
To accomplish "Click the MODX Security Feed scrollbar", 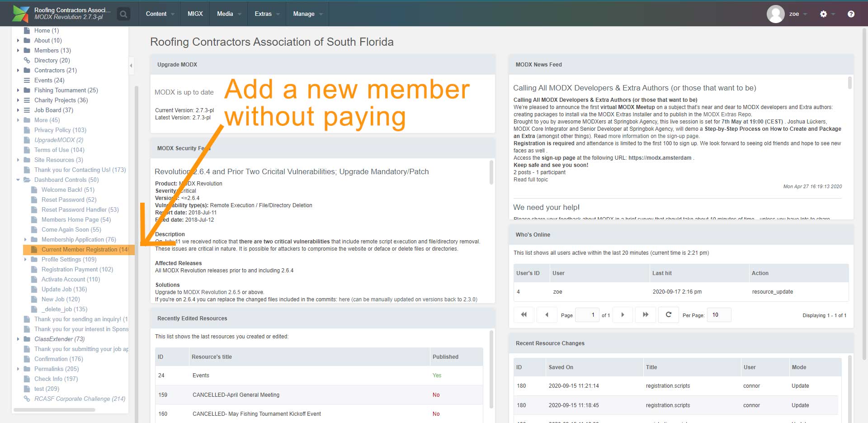I will pos(491,172).
